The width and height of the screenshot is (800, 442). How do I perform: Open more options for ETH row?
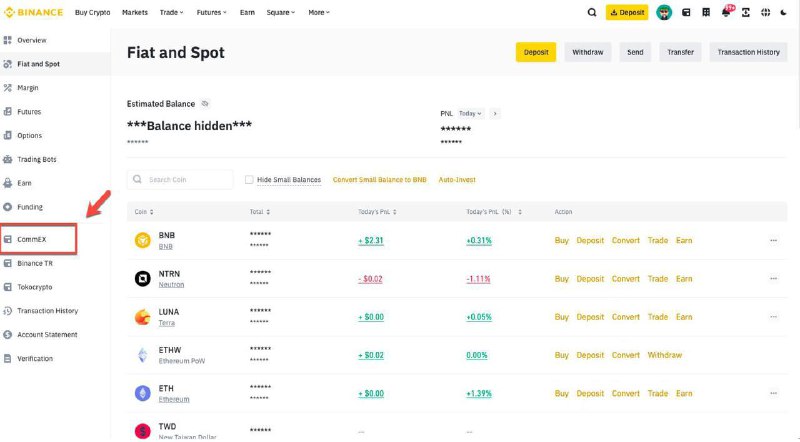click(773, 394)
